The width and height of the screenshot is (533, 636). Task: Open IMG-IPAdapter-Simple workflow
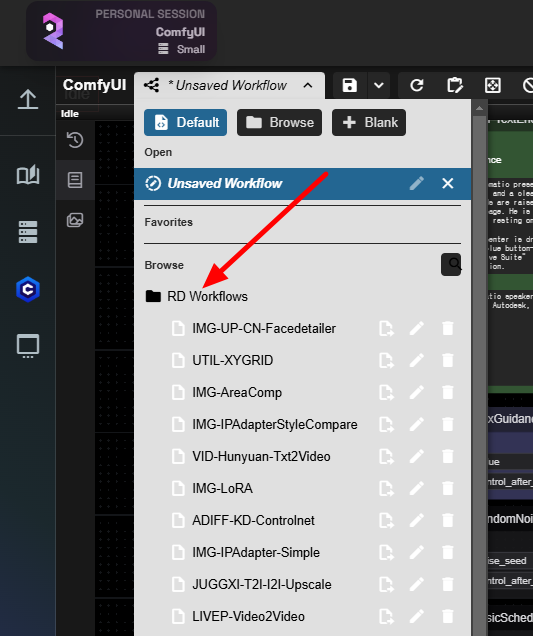256,552
